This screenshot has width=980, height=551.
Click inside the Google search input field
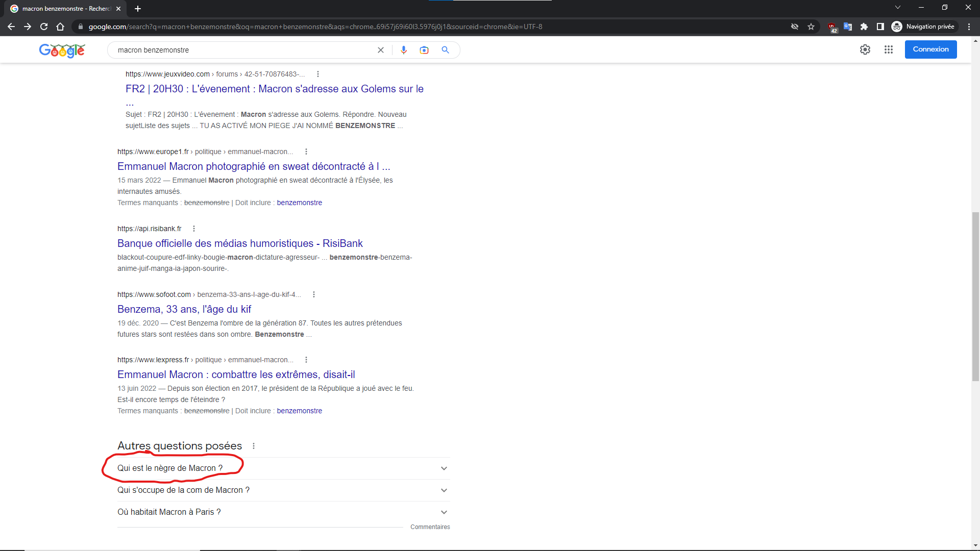tap(245, 50)
